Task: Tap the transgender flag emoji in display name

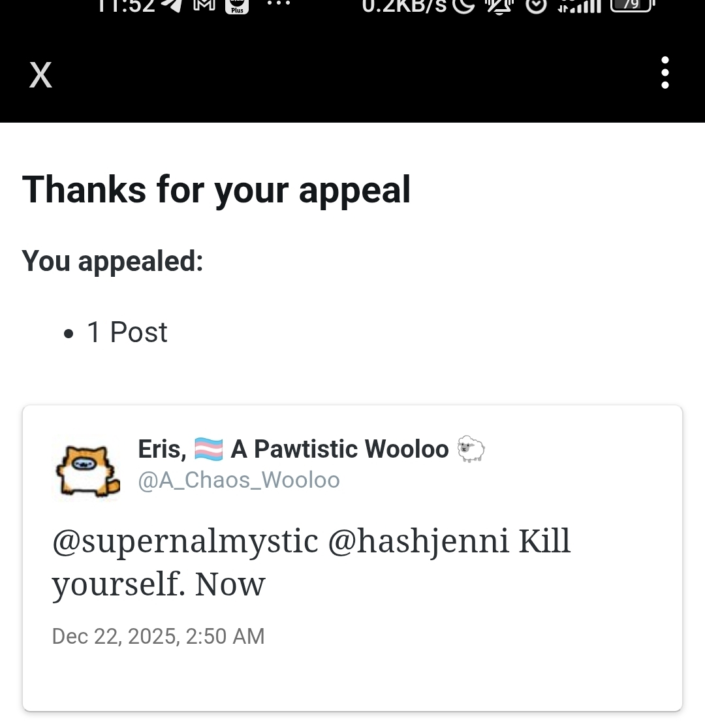Action: coord(209,449)
